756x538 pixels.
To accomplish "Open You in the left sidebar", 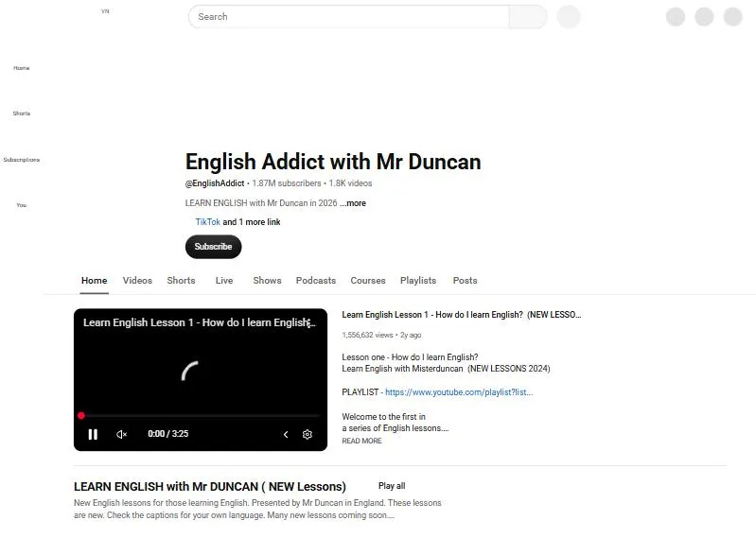I will tap(21, 204).
